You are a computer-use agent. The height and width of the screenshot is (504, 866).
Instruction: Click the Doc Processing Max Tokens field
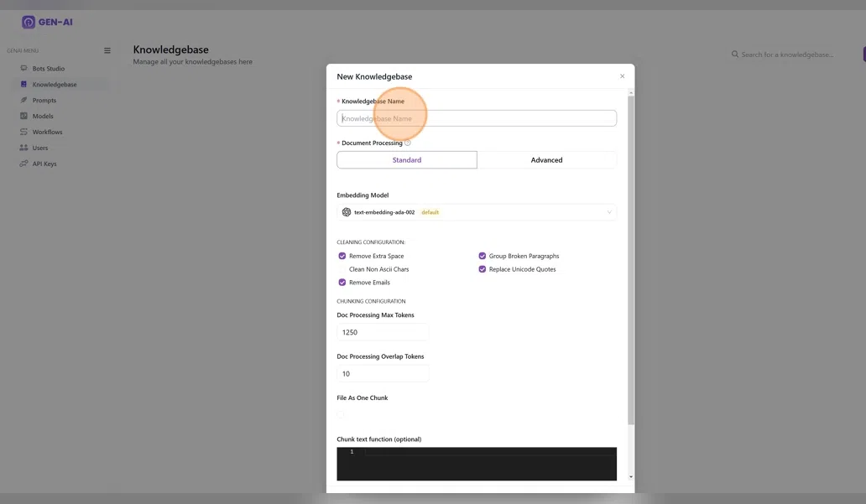click(x=383, y=333)
